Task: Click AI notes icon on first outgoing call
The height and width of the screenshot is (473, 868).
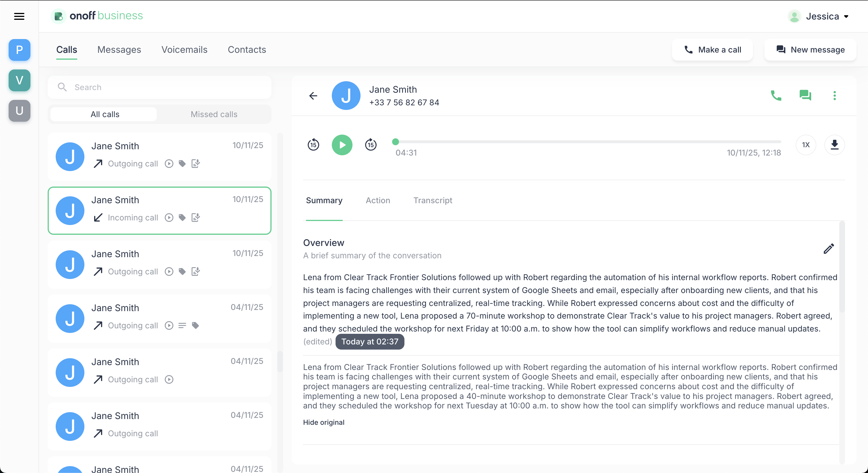Action: pyautogui.click(x=195, y=163)
